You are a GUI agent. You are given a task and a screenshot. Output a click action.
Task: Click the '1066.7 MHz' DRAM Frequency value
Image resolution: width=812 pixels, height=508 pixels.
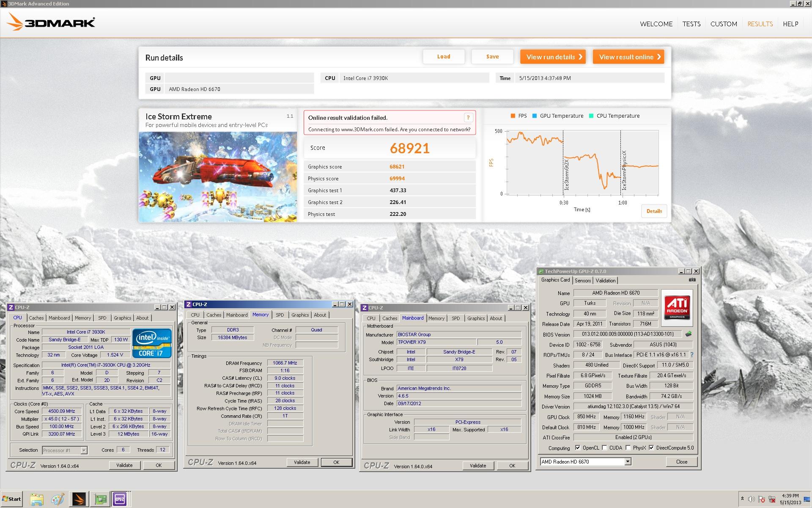point(285,363)
